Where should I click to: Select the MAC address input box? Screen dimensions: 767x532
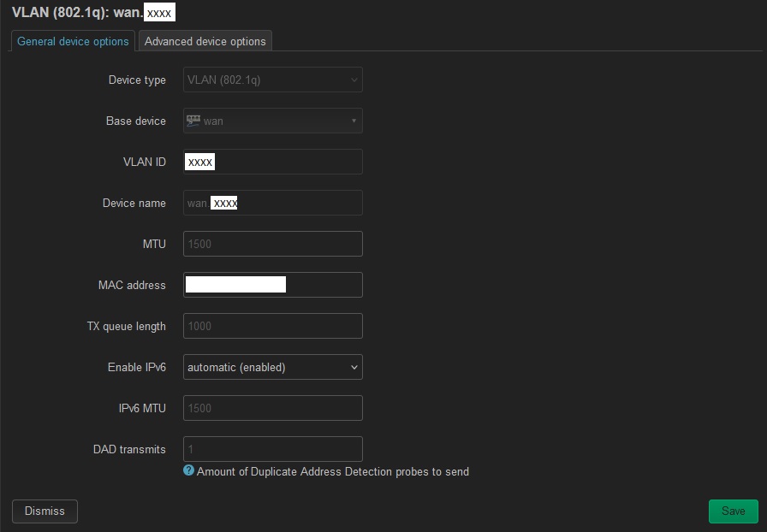coord(272,285)
